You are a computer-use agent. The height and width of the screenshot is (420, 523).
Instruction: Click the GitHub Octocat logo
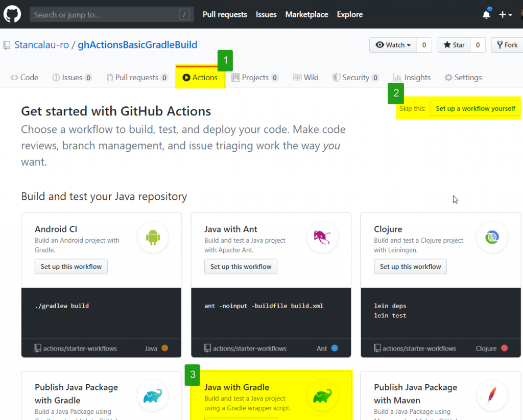[12, 13]
